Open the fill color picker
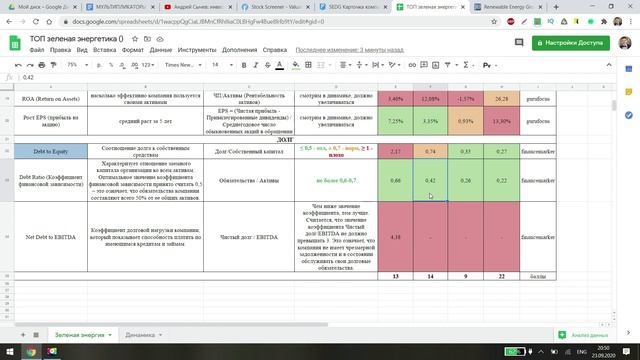 [296, 65]
